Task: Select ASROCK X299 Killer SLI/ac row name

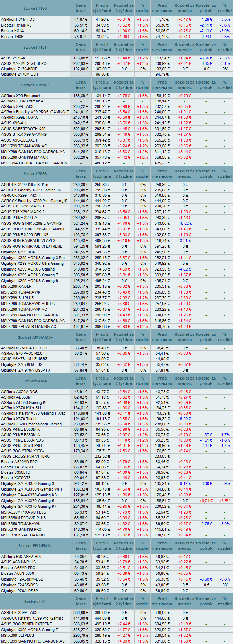Action: coord(24,185)
